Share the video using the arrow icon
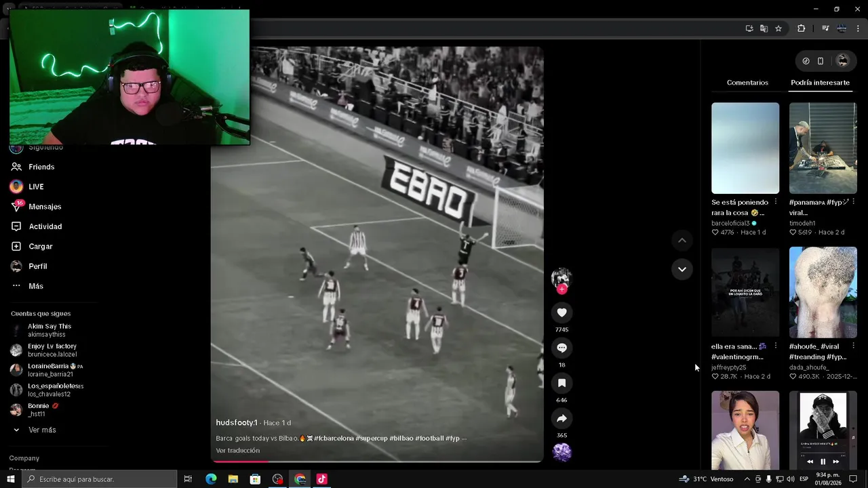This screenshot has width=868, height=488. (x=561, y=418)
